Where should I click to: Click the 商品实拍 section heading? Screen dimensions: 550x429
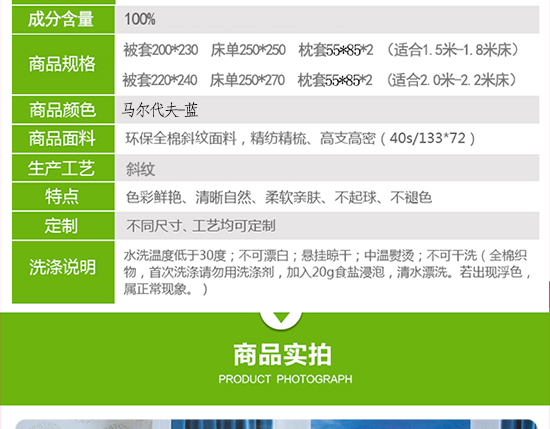point(283,355)
